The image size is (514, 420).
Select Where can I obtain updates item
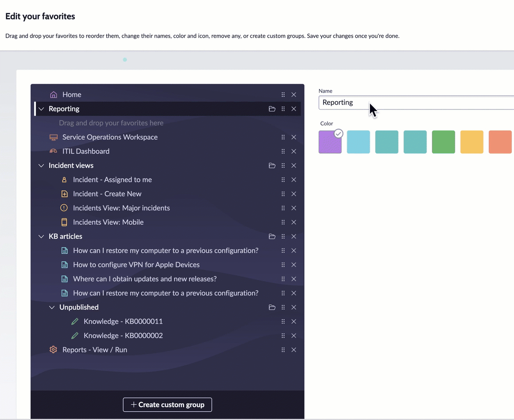(167, 279)
